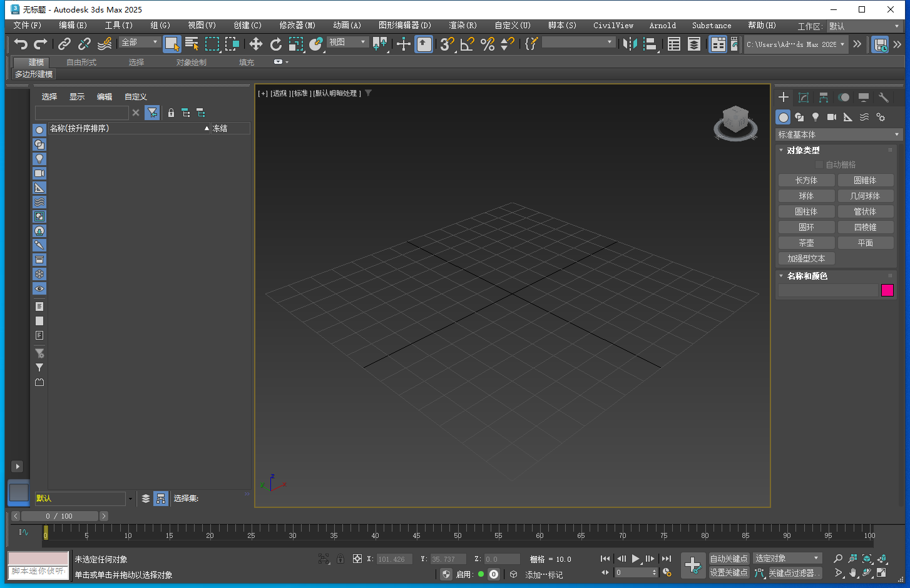Switch to Lights category in Create panel
910x588 pixels.
pos(815,117)
